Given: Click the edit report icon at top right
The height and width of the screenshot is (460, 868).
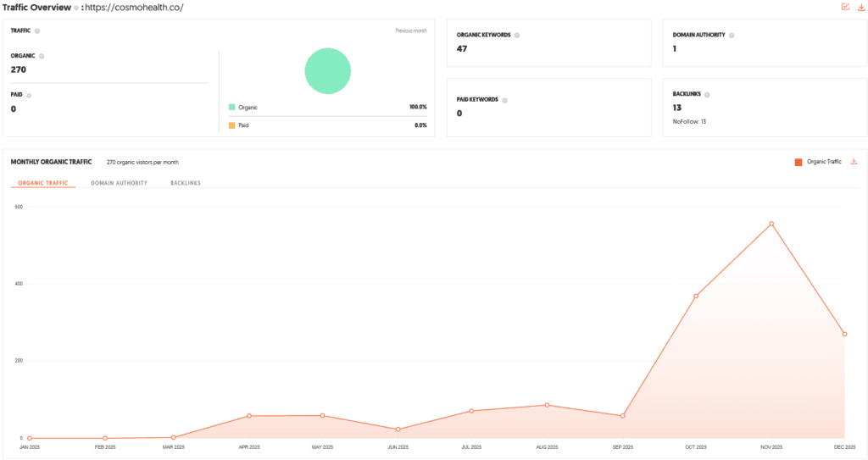Looking at the screenshot, I should pyautogui.click(x=845, y=7).
